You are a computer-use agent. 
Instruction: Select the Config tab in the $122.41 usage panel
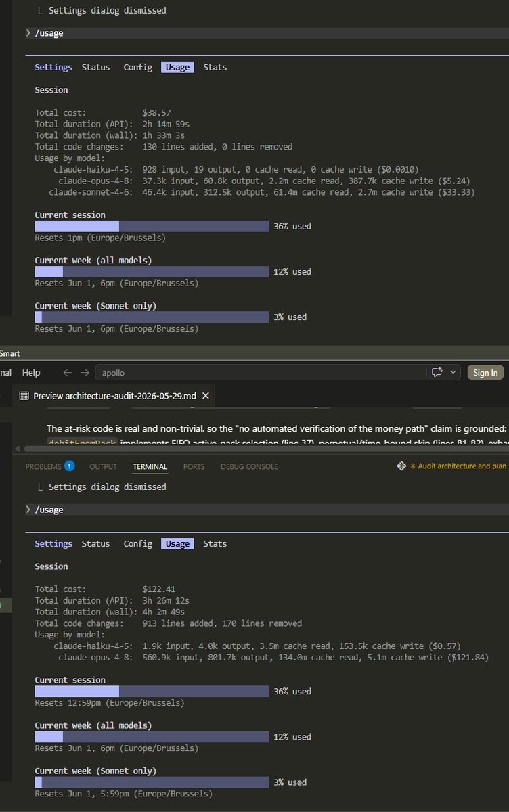point(137,543)
